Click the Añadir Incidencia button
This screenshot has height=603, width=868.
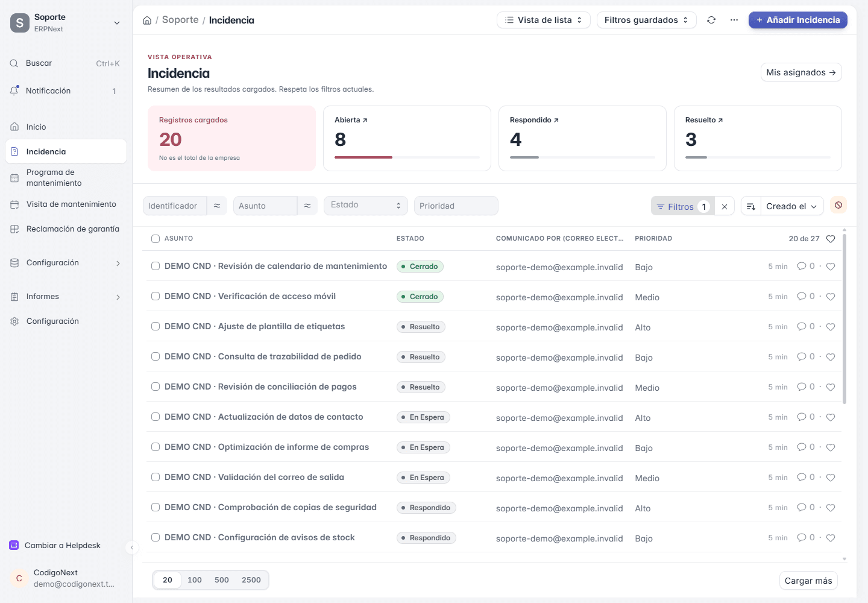tap(798, 20)
